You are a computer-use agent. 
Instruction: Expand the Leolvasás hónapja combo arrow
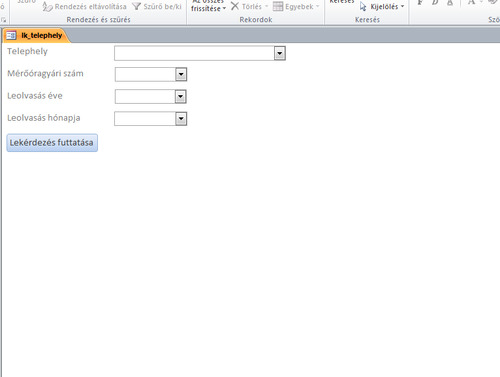(181, 119)
